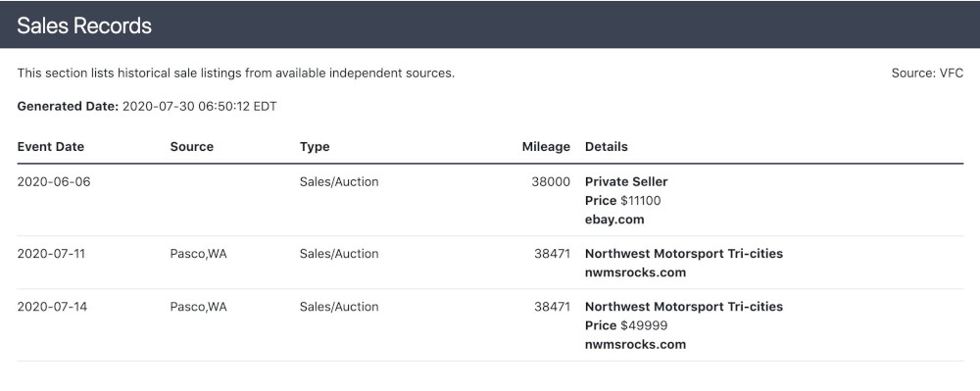The image size is (980, 391).
Task: Click Pasco,WA in the 2020-07-11 row
Action: click(198, 254)
